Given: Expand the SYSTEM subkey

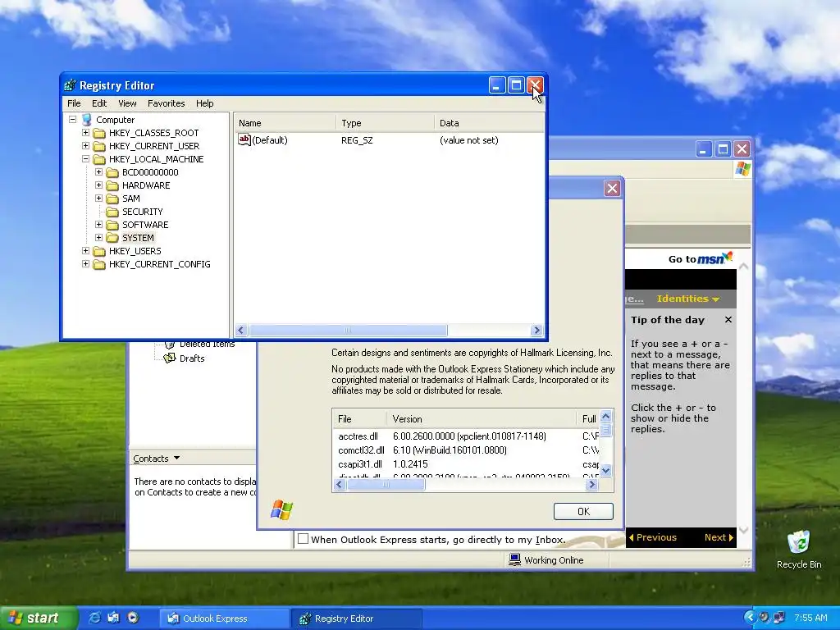Looking at the screenshot, I should (x=98, y=237).
